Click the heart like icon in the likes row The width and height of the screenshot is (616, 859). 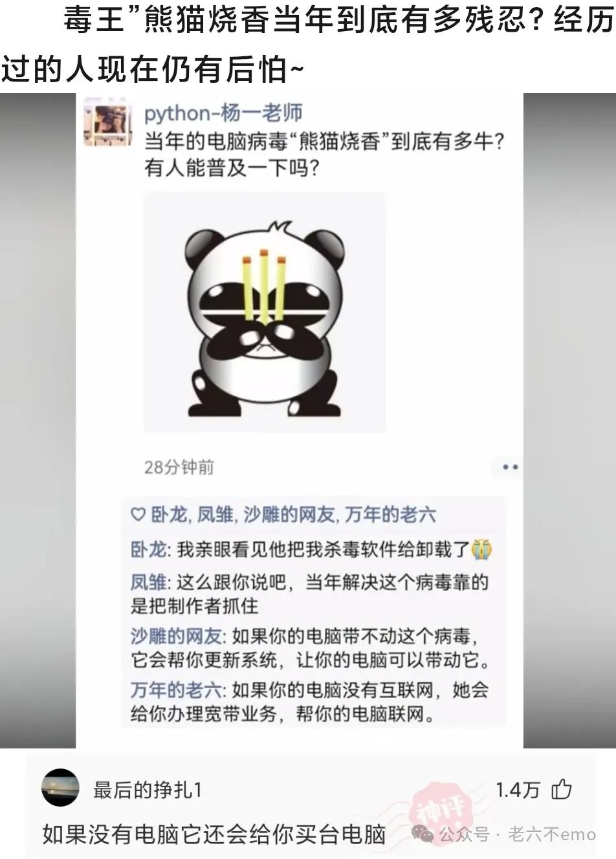[138, 515]
